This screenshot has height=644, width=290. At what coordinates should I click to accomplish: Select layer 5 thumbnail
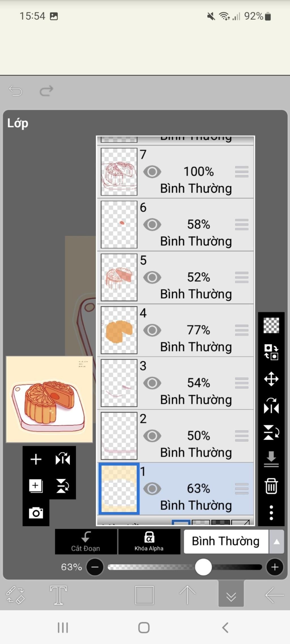coord(119,277)
